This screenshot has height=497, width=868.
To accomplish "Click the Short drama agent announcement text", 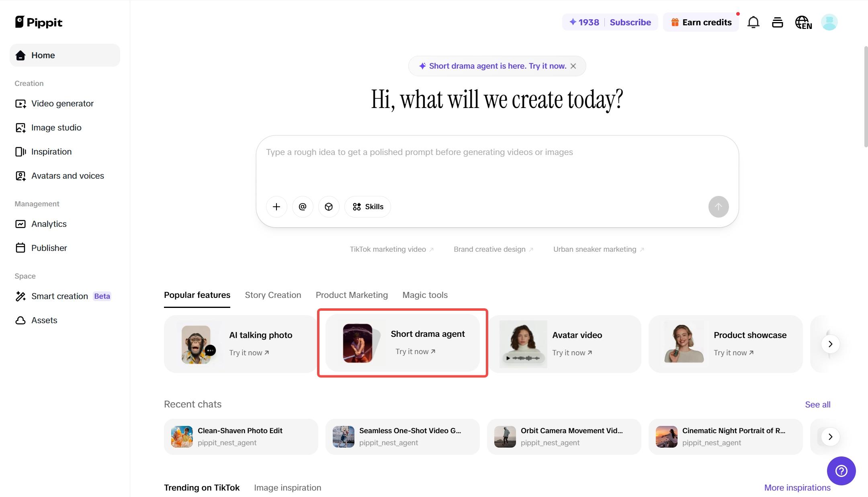I will click(497, 66).
